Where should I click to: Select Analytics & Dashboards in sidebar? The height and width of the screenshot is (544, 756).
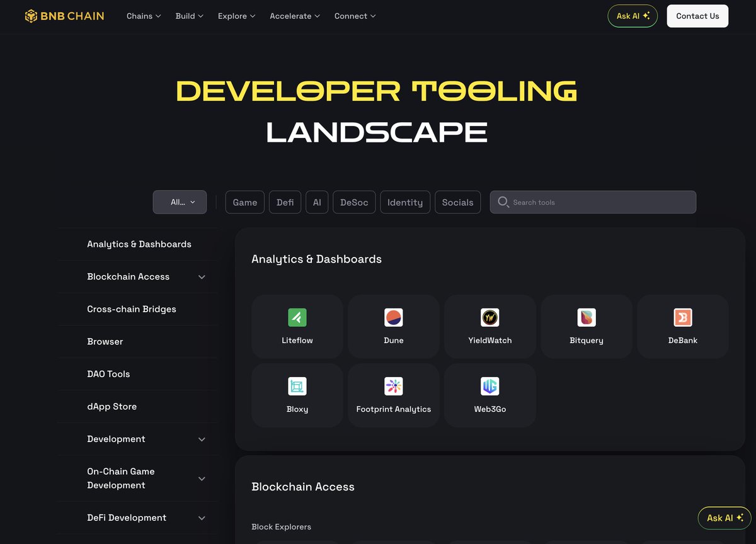(139, 244)
